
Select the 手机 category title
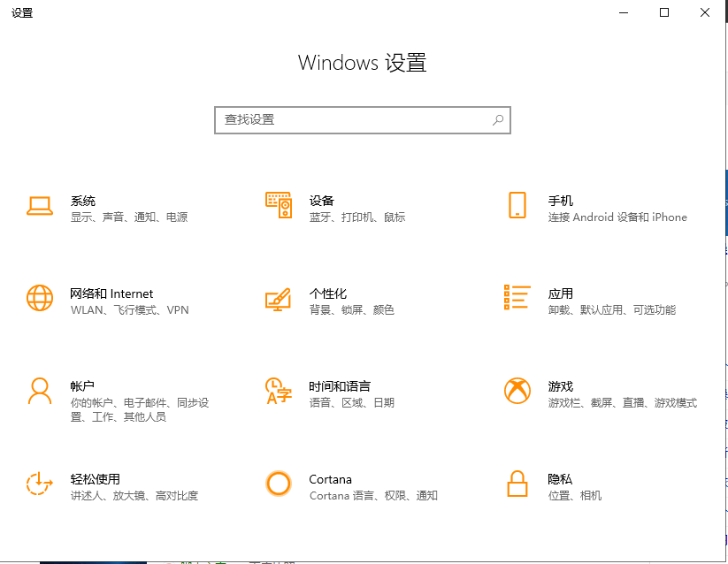point(561,201)
